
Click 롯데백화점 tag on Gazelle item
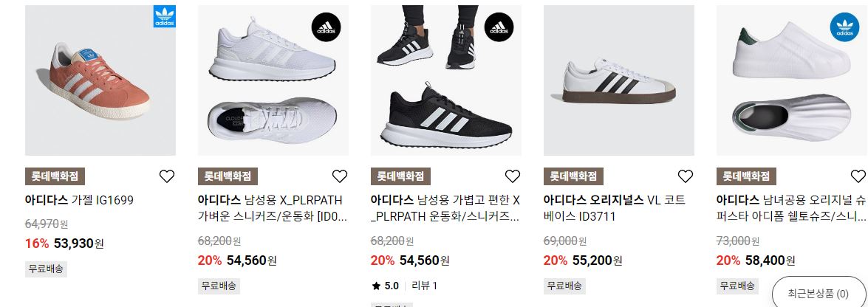(x=55, y=176)
